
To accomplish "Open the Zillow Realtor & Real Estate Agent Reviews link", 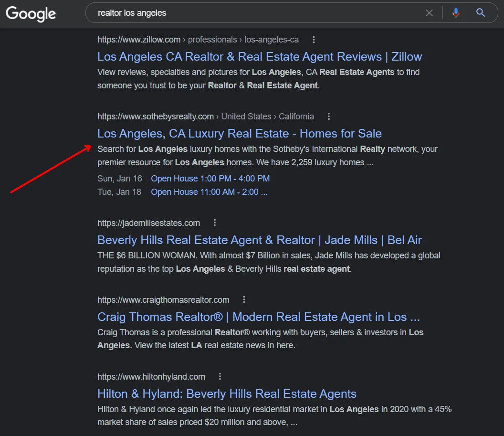I will [x=259, y=57].
